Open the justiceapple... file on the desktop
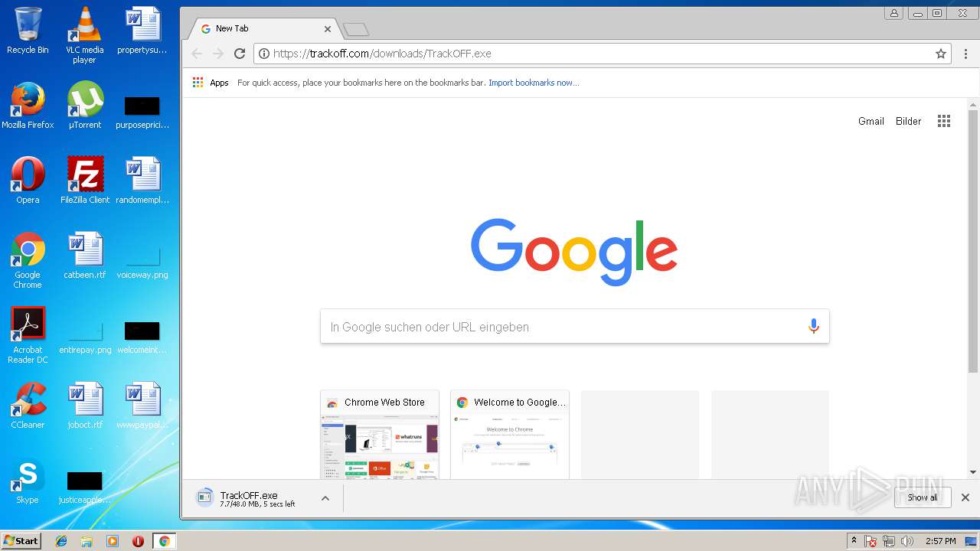This screenshot has width=980, height=551. [x=84, y=487]
